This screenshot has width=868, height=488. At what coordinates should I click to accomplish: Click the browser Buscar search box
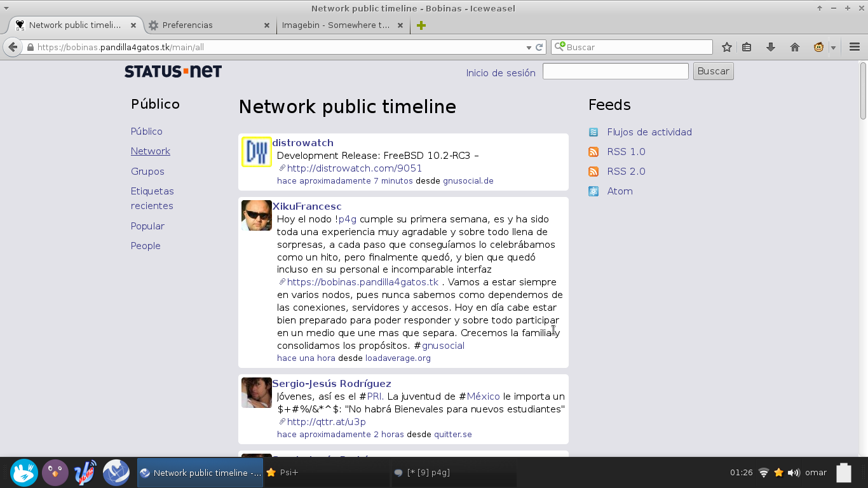[632, 47]
